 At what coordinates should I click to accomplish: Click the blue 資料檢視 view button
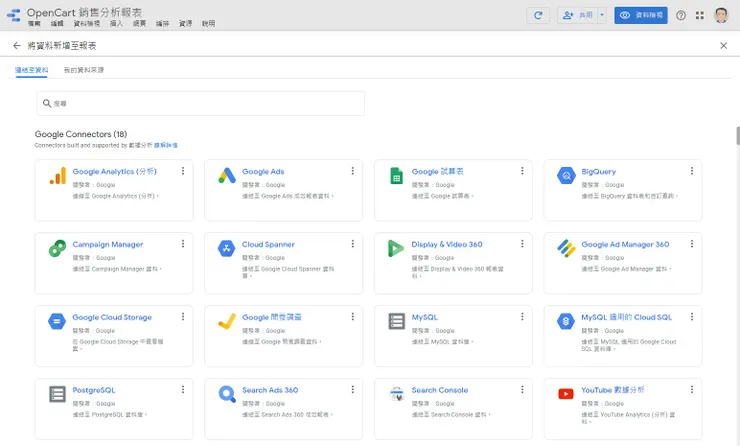640,15
